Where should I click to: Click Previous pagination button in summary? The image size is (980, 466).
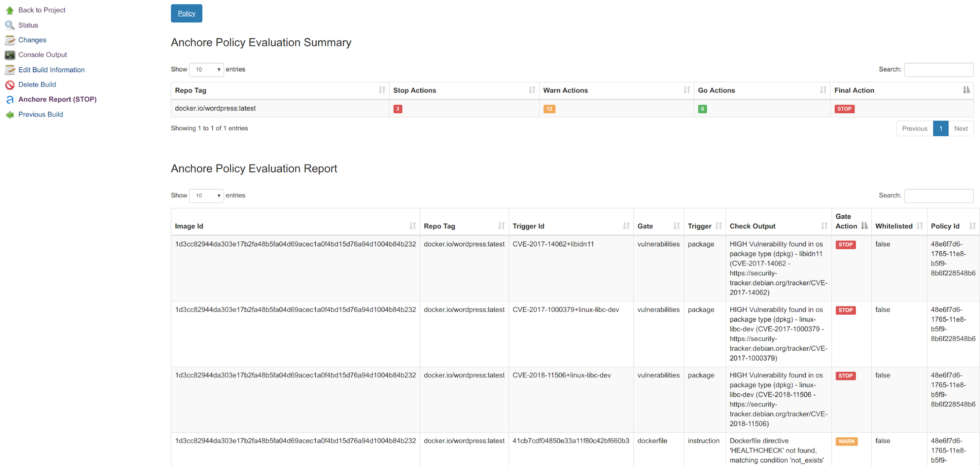(x=915, y=129)
